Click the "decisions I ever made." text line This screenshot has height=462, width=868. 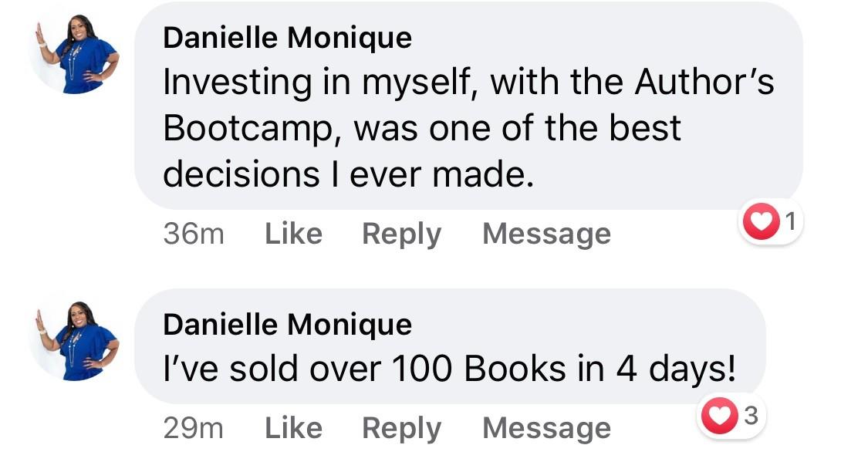(x=347, y=174)
